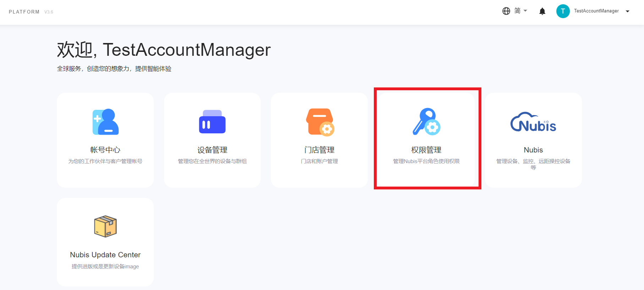This screenshot has width=644, height=290.
Task: Click the TestAccountManager username in header
Action: pos(596,11)
